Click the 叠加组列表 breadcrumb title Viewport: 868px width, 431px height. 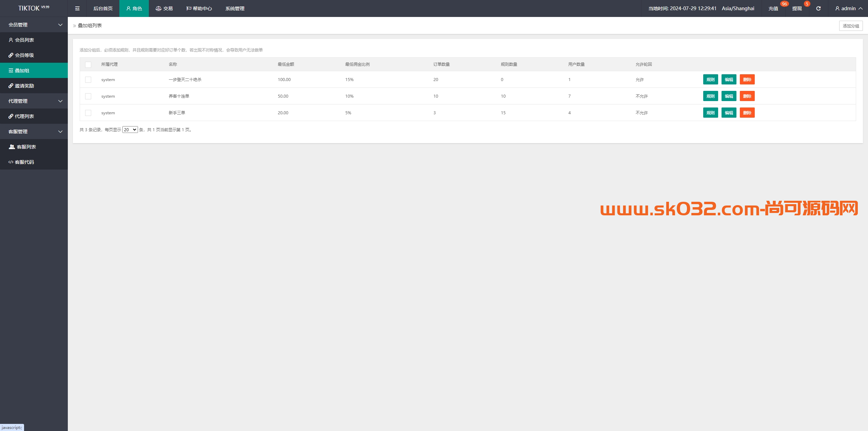click(x=90, y=25)
